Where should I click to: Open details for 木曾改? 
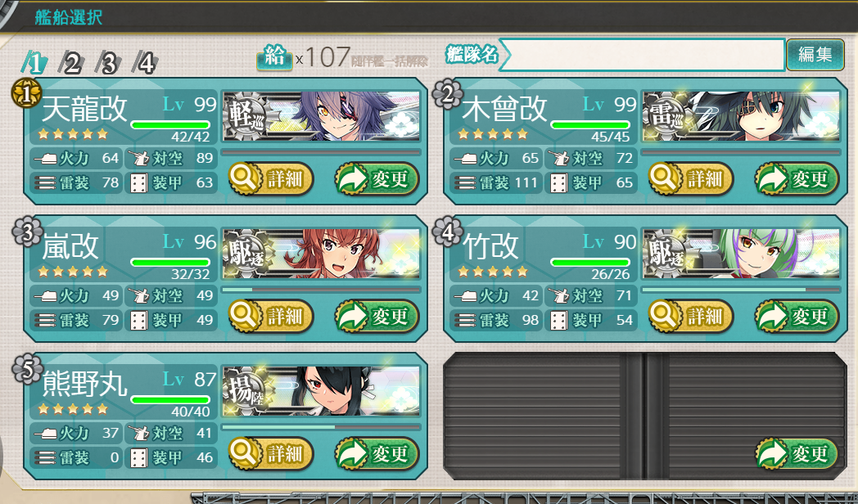tap(690, 178)
